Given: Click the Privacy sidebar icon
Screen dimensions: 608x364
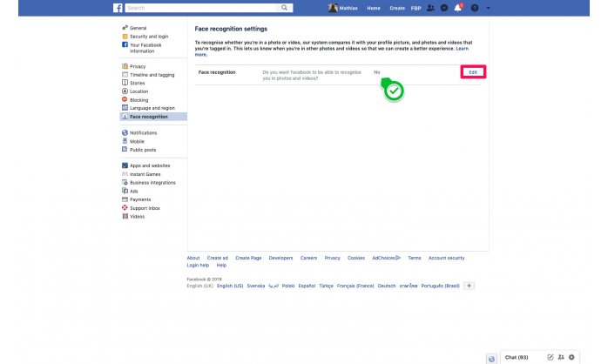Looking at the screenshot, I should click(125, 66).
